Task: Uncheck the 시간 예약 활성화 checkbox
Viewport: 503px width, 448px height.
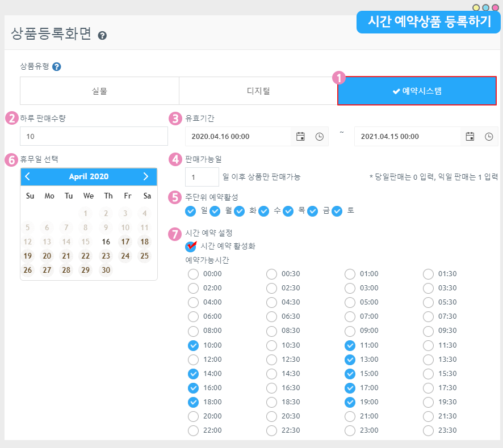Action: (191, 246)
